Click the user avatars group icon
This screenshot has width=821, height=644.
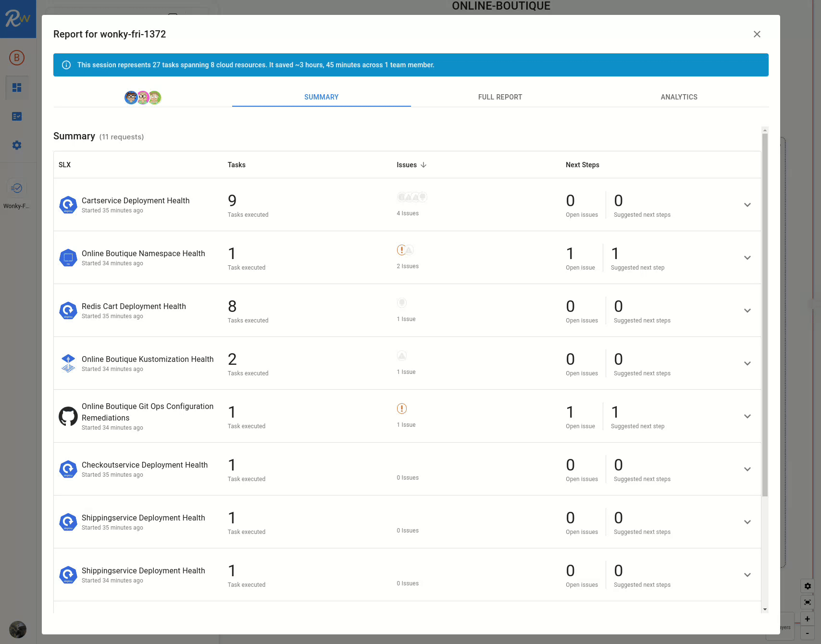pos(143,98)
